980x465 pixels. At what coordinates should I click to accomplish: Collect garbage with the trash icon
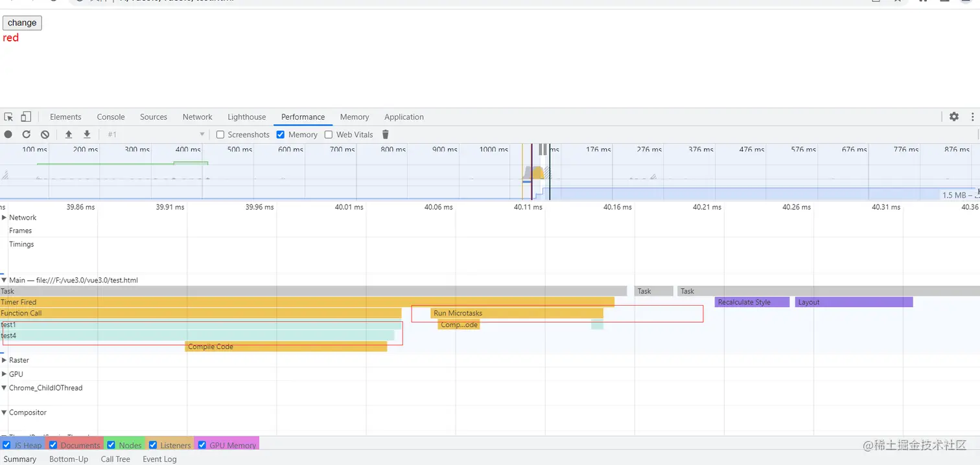(386, 135)
